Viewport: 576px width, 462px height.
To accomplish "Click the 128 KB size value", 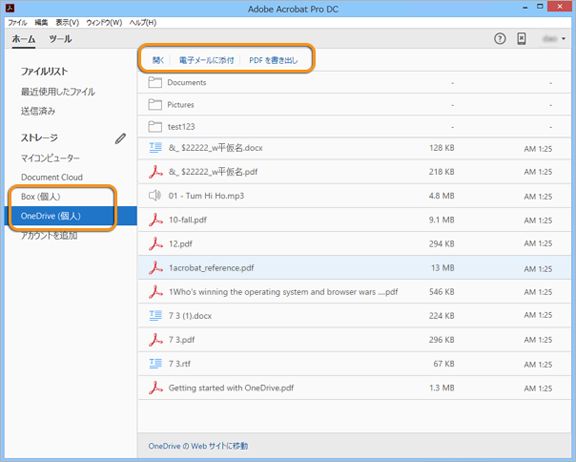I will point(442,148).
